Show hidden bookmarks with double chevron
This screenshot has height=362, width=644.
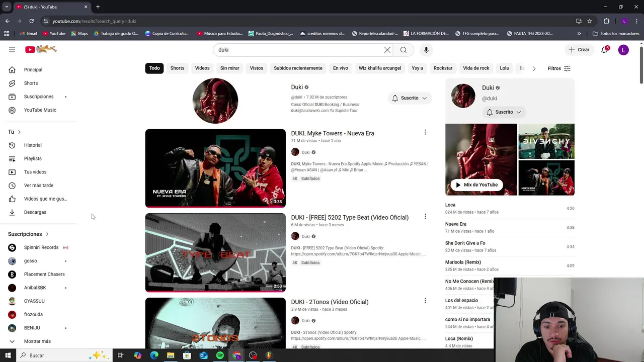click(579, 34)
